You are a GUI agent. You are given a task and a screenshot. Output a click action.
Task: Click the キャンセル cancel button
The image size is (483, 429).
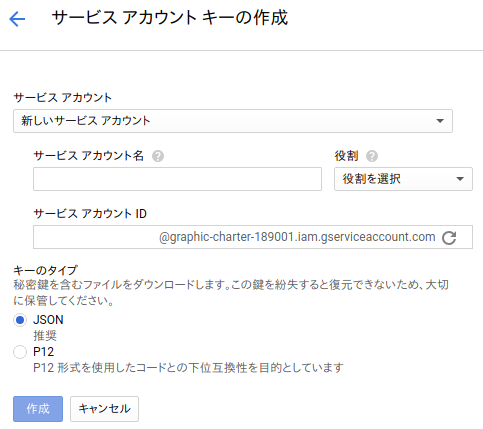pyautogui.click(x=104, y=409)
